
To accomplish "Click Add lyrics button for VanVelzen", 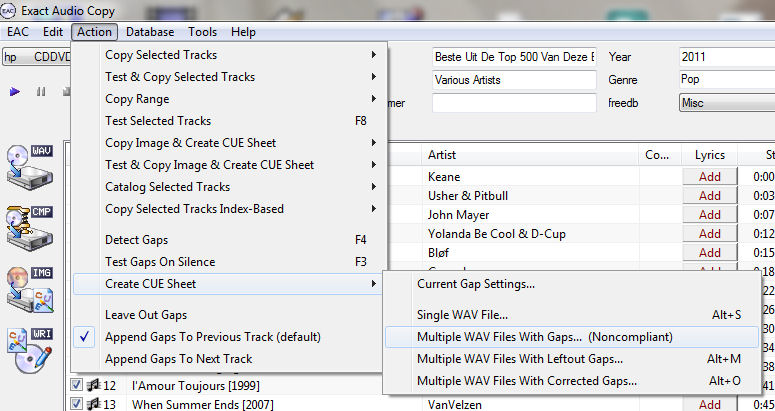I will (710, 405).
